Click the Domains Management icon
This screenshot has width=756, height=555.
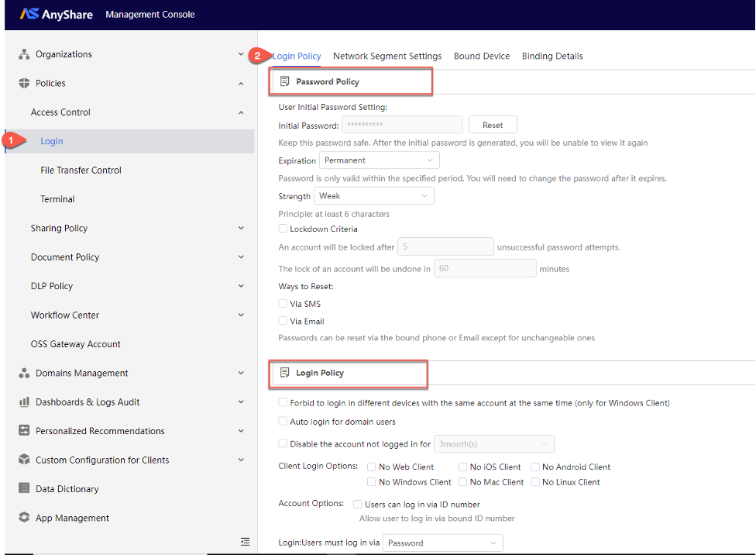24,373
